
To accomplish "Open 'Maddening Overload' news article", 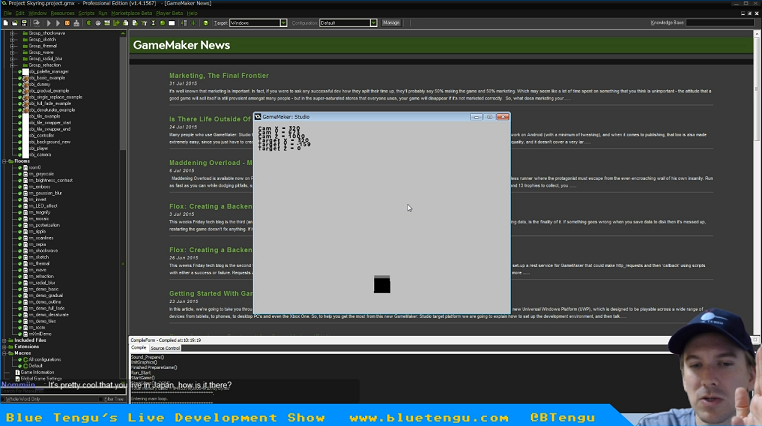I will [211, 163].
